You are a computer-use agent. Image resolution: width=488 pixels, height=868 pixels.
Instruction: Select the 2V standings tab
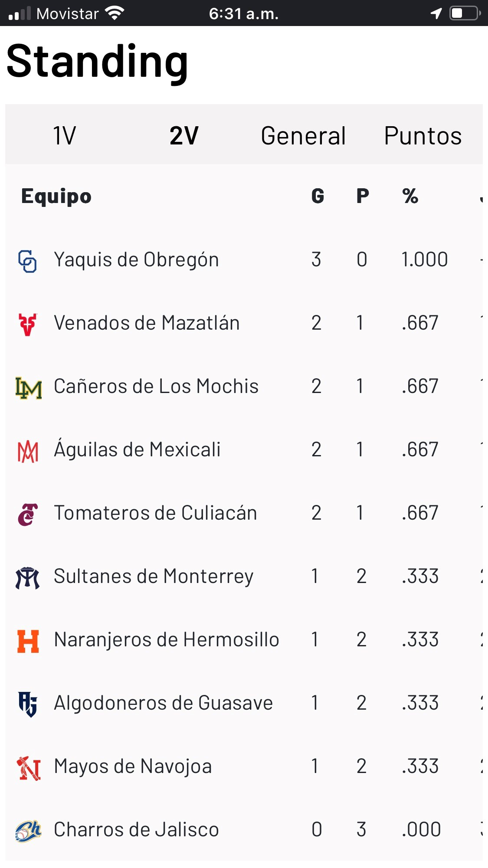[184, 135]
